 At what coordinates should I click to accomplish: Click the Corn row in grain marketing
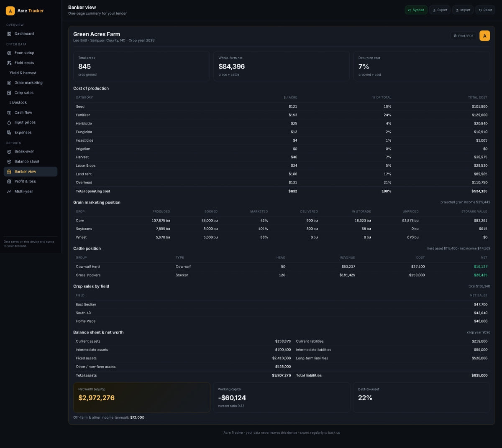tap(282, 221)
